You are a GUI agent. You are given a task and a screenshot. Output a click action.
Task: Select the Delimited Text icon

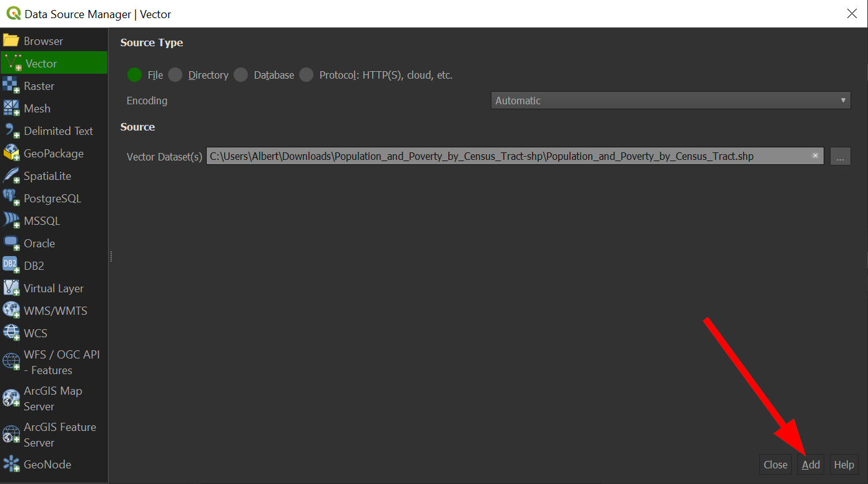pyautogui.click(x=11, y=131)
